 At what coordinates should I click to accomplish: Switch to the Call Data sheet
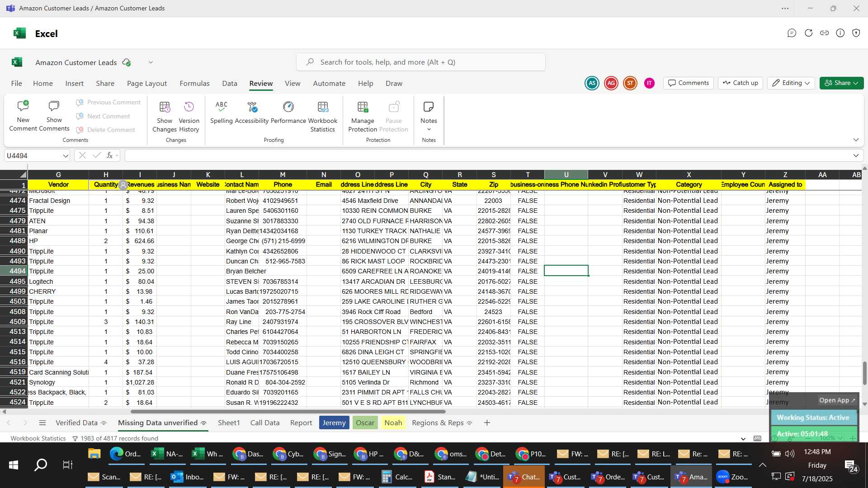click(x=265, y=423)
